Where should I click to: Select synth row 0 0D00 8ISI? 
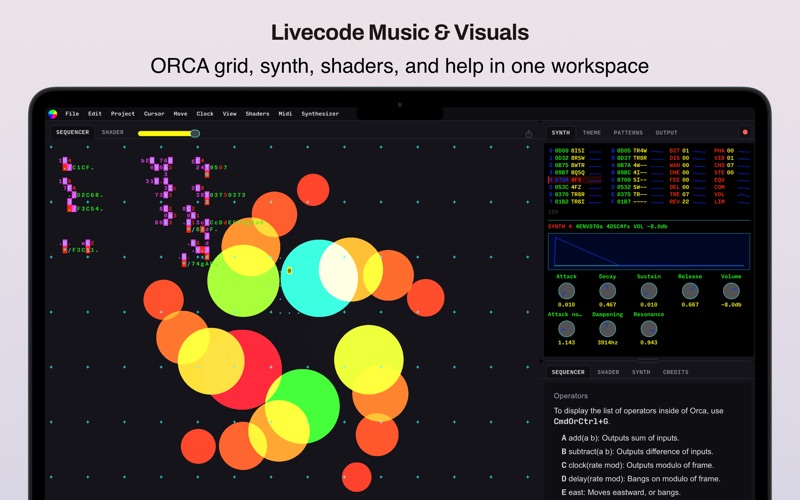click(x=575, y=151)
